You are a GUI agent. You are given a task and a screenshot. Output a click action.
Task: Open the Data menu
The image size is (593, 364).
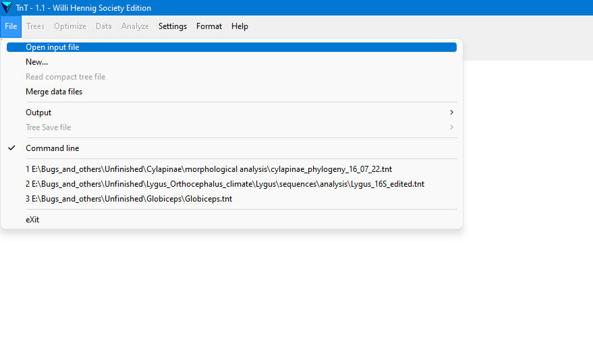[x=104, y=26]
